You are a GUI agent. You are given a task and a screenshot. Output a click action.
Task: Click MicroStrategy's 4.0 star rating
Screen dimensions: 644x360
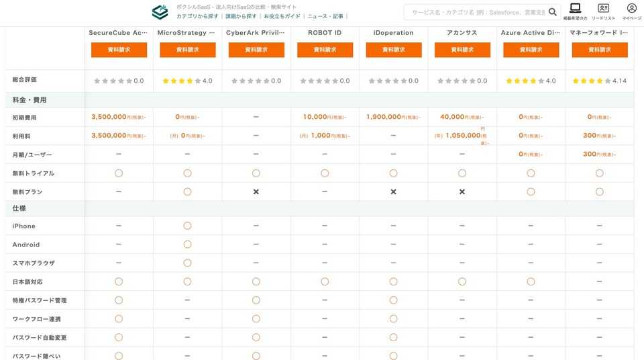coord(187,81)
